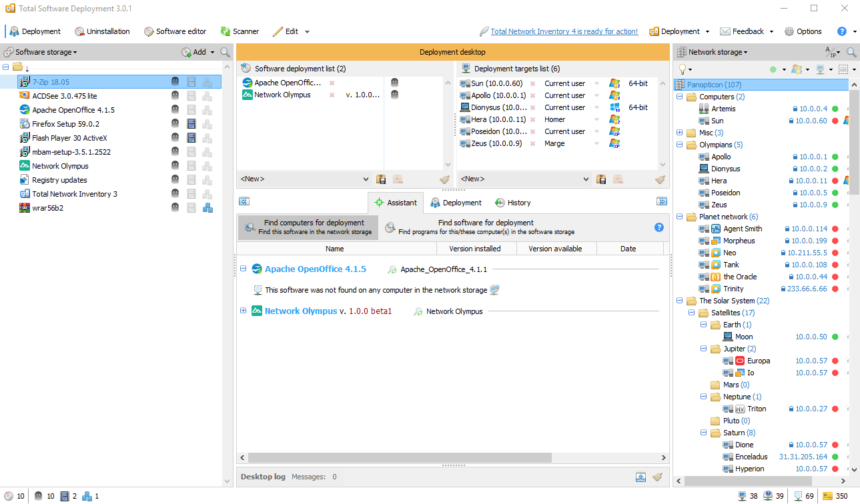
Task: Select Find software for deployment mode
Action: 479,227
